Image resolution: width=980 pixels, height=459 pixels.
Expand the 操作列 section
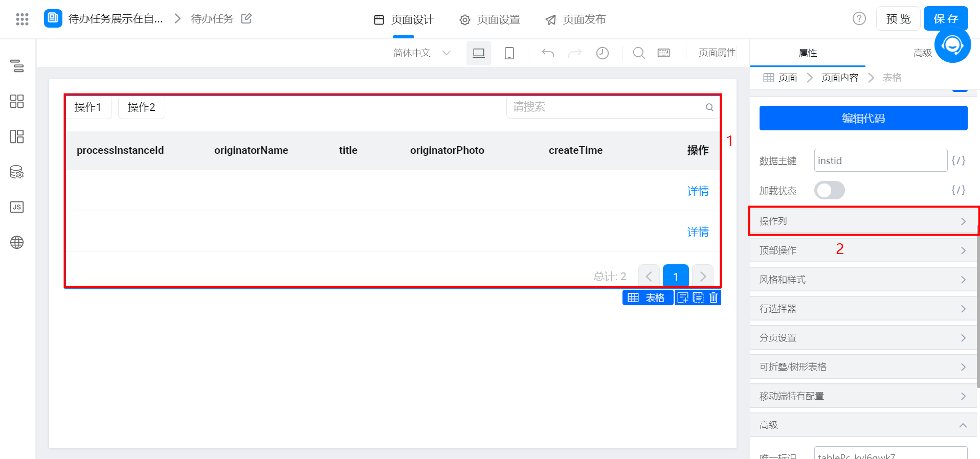tap(863, 221)
